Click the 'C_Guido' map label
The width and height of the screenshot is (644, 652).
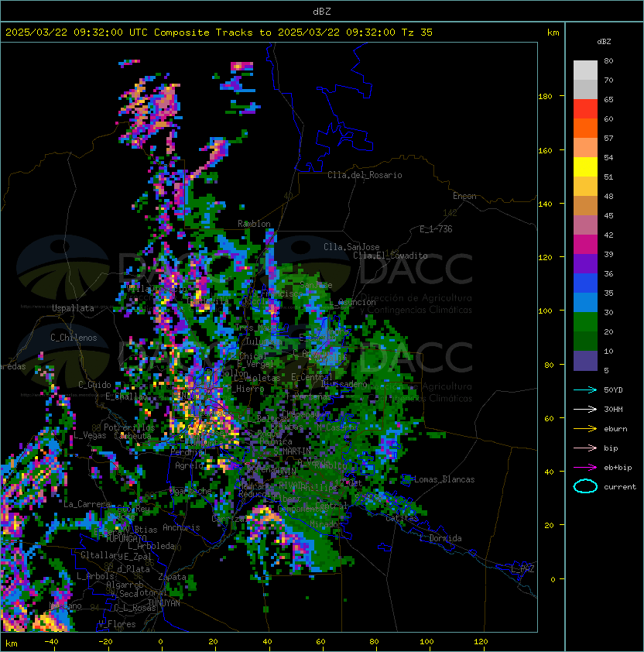pyautogui.click(x=94, y=385)
